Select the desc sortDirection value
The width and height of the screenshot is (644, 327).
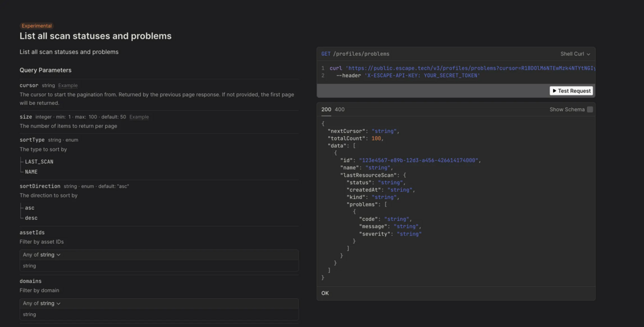(x=31, y=218)
